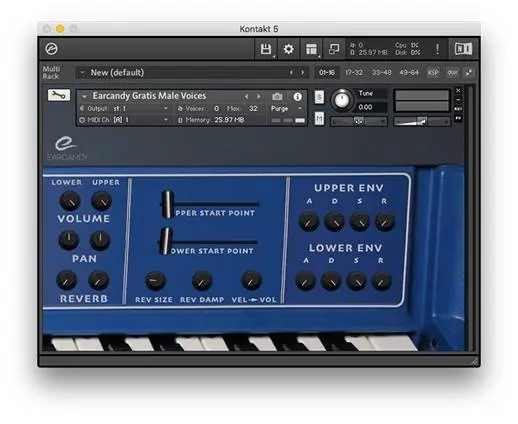Switch to rack page 17-32
The image size is (518, 424).
354,72
